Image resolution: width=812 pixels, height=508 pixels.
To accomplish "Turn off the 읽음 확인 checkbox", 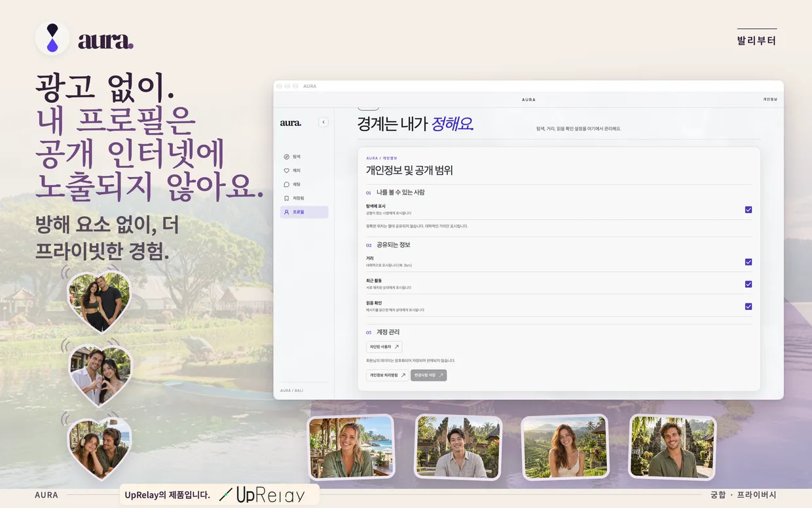I will (x=748, y=306).
